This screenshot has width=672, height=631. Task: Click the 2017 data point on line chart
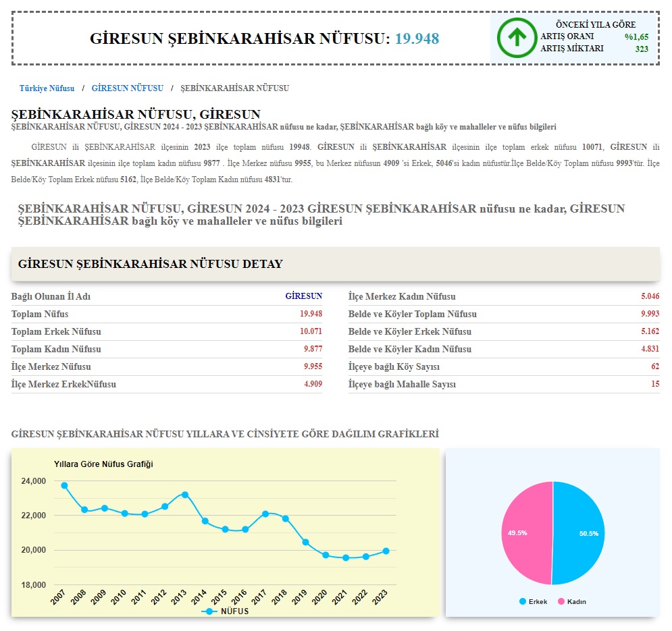click(265, 514)
